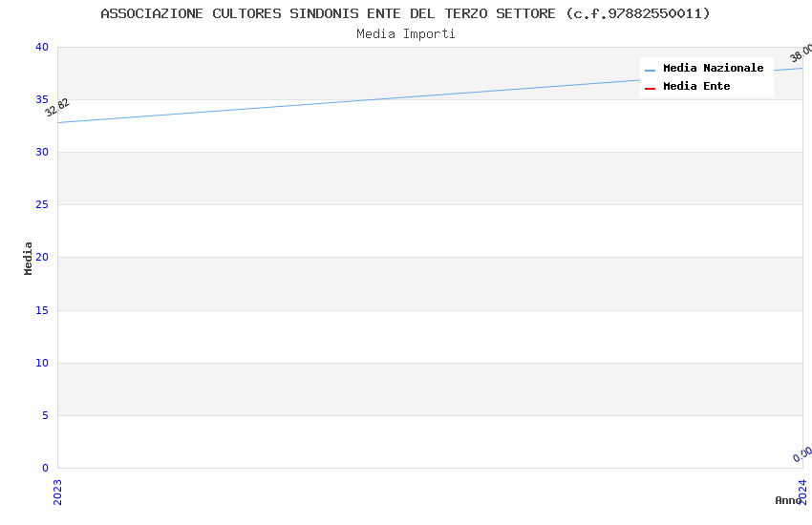Click the 0 y-axis tick label
The image size is (812, 525).
coord(44,468)
